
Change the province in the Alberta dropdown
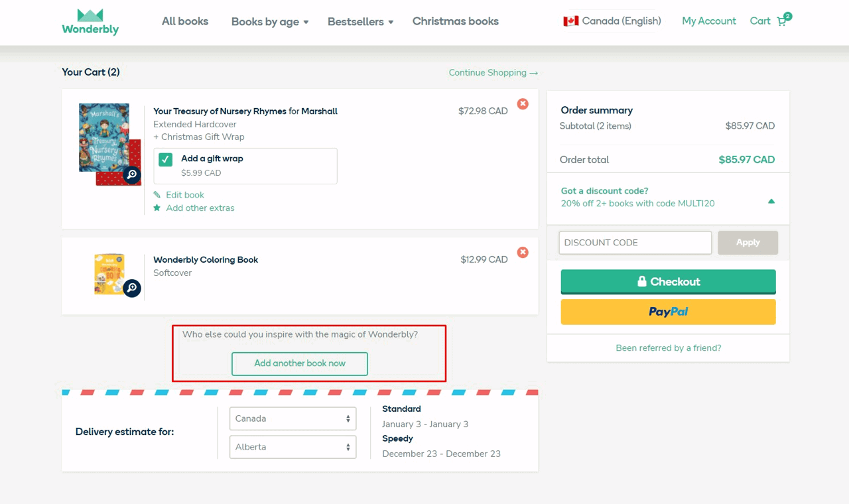tap(293, 447)
